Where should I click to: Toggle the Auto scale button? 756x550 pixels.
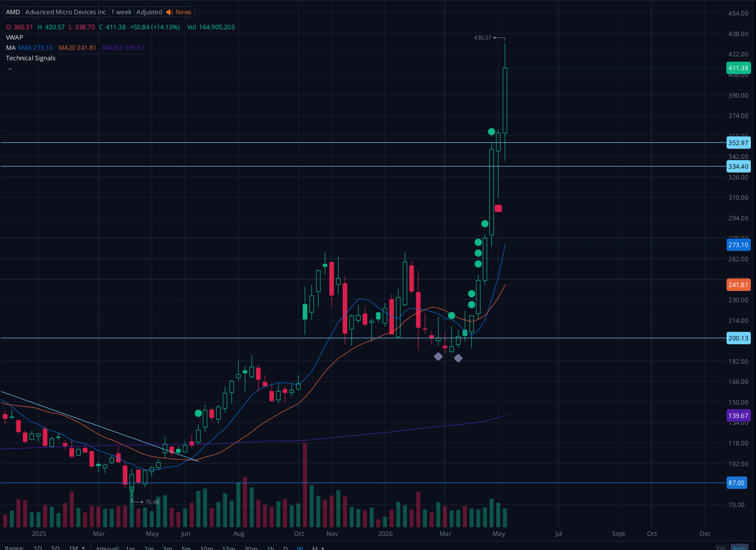tap(740, 548)
